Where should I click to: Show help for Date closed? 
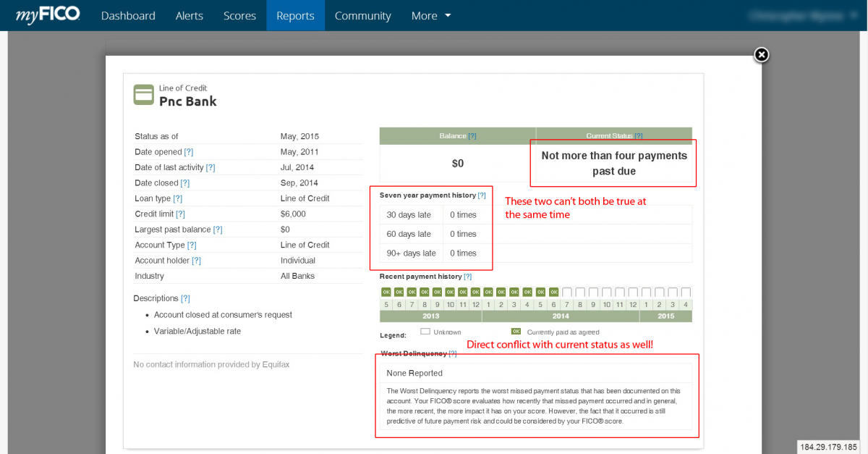point(185,183)
